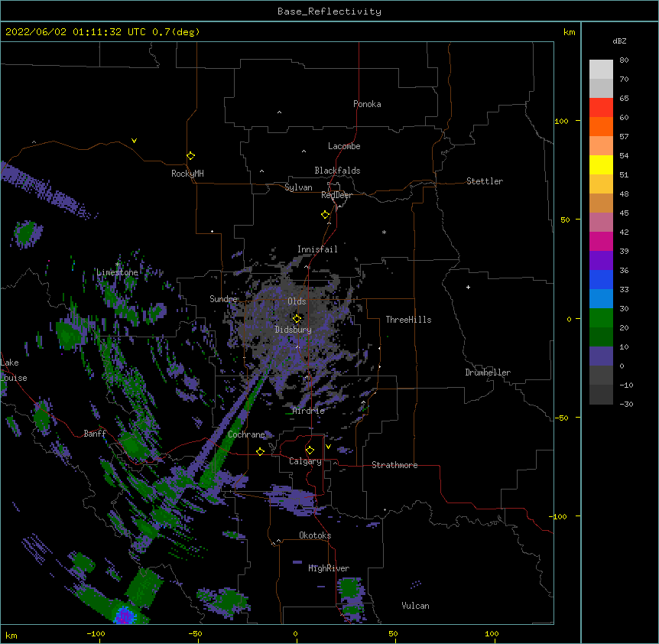The width and height of the screenshot is (659, 644).
Task: Click the HighRiver city label
Action: [x=329, y=568]
